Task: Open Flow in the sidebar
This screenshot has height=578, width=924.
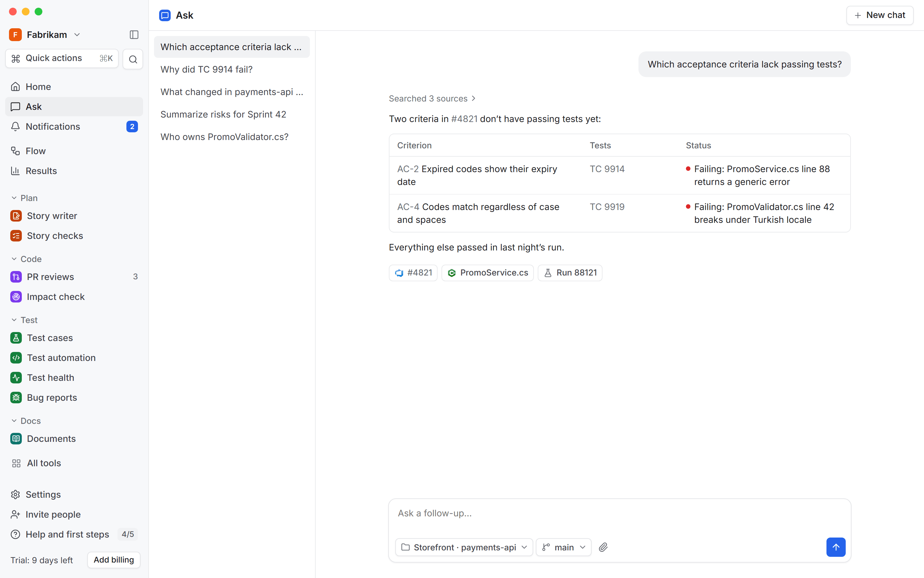Action: click(74, 151)
